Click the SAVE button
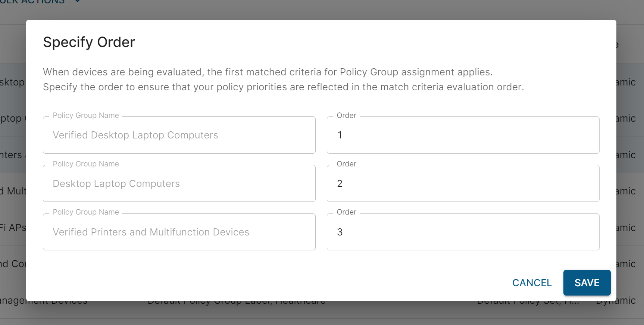Image resolution: width=644 pixels, height=325 pixels. click(x=587, y=283)
